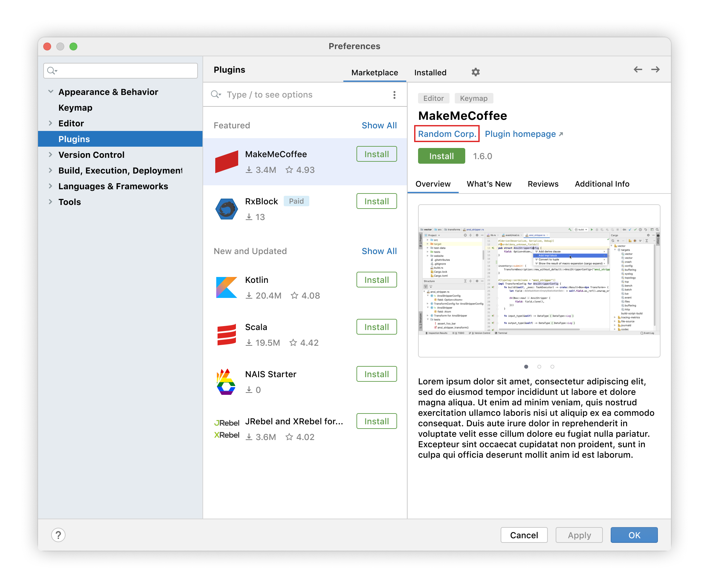Install the NAIS Starter plugin
This screenshot has height=588, width=709.
coord(376,375)
